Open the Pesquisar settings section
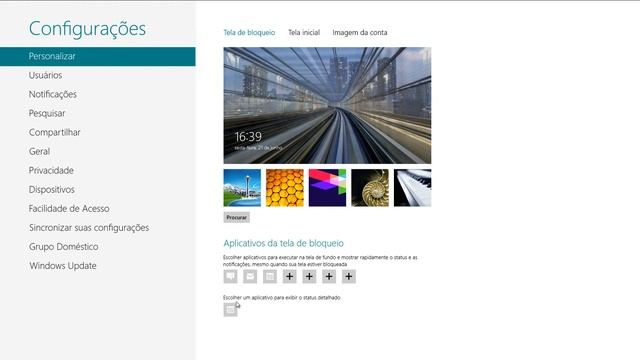The width and height of the screenshot is (640, 360). 47,113
